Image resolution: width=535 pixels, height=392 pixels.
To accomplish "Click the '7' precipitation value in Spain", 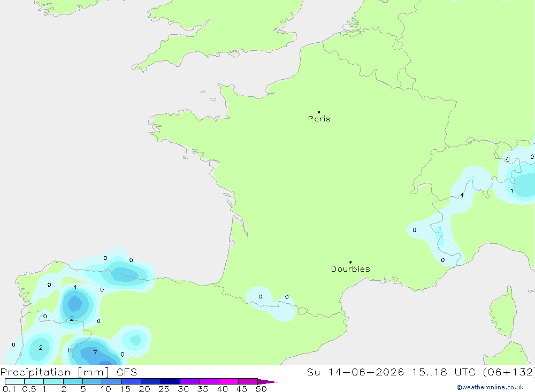I will 95,352.
